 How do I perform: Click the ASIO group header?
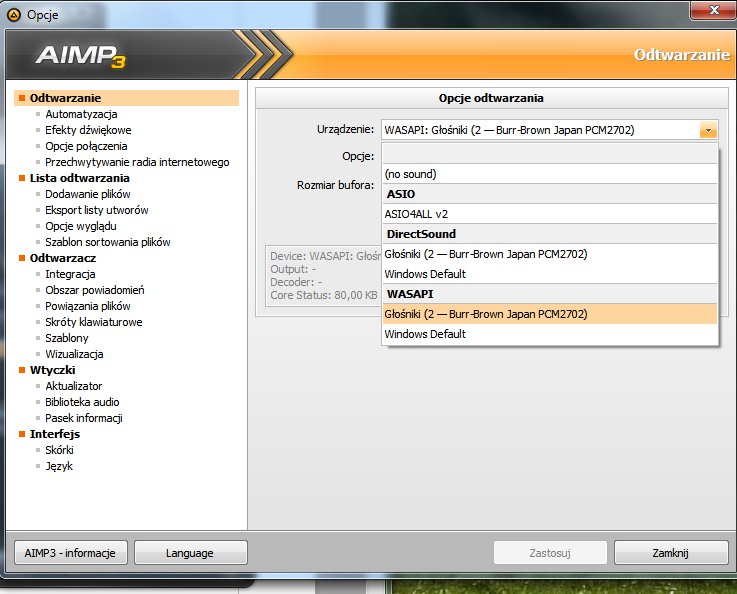550,194
